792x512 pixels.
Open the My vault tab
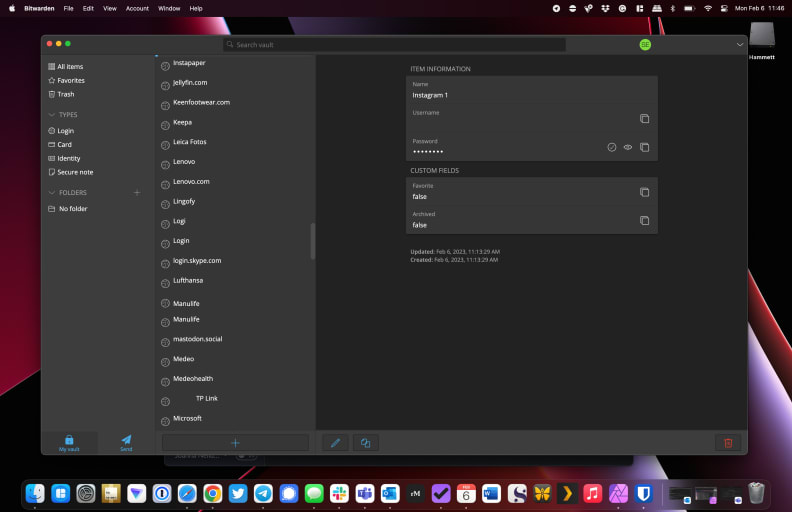69,442
